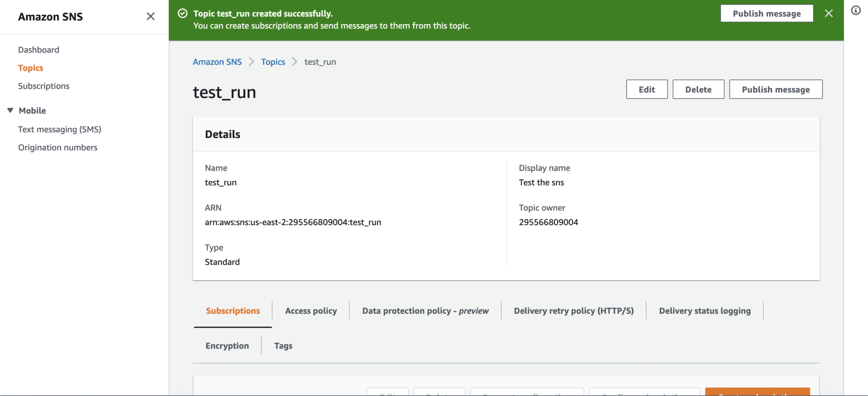Switch to the Access policy tab
This screenshot has height=396, width=868.
tap(311, 310)
